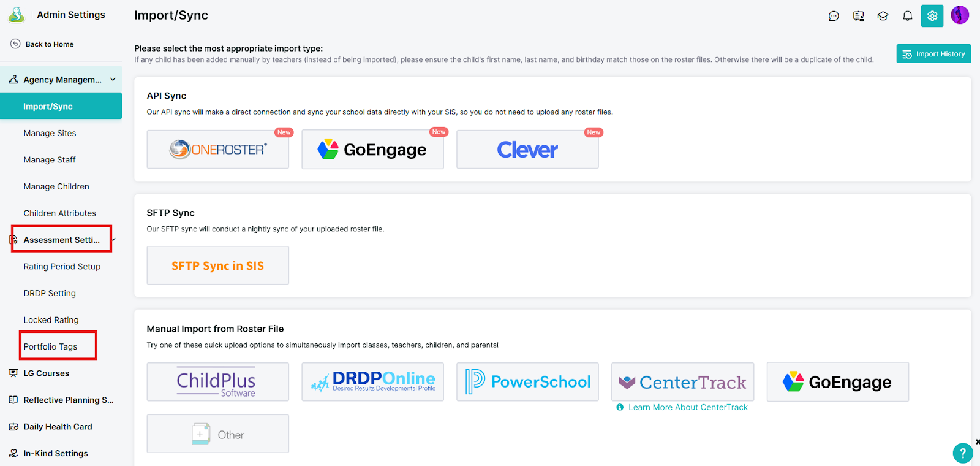This screenshot has height=466, width=980.
Task: Open Manage Sites in sidebar
Action: coord(50,133)
